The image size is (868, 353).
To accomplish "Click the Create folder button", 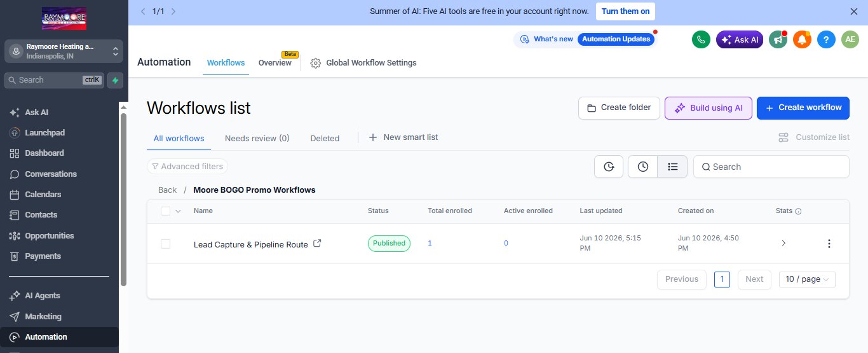I will click(x=619, y=108).
